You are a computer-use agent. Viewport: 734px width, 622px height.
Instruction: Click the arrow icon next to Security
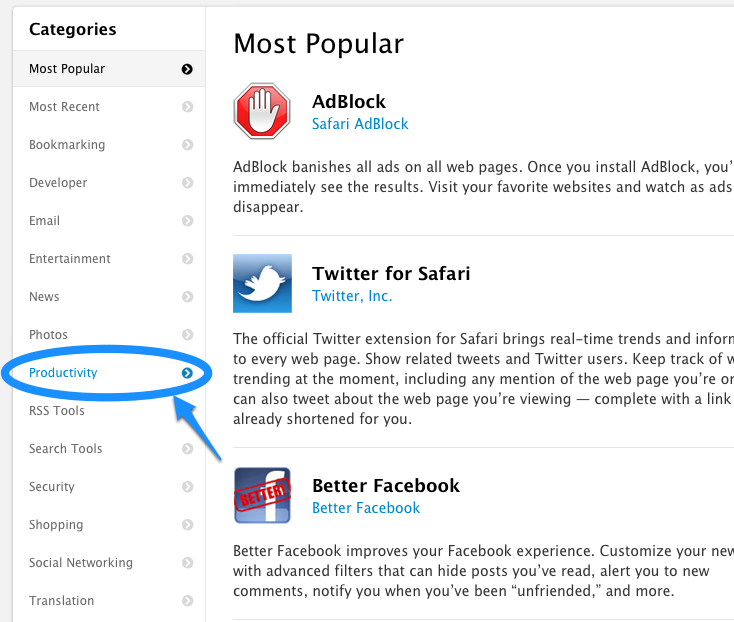tap(187, 487)
